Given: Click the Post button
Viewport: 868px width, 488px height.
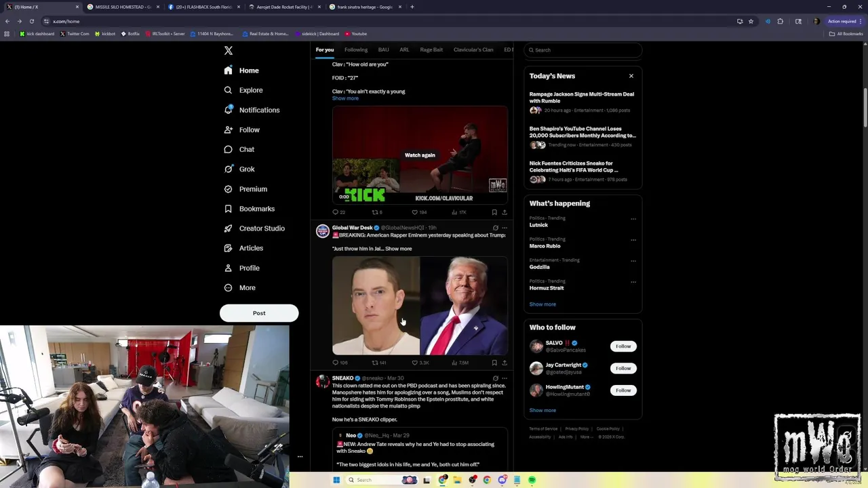Looking at the screenshot, I should coord(259,313).
